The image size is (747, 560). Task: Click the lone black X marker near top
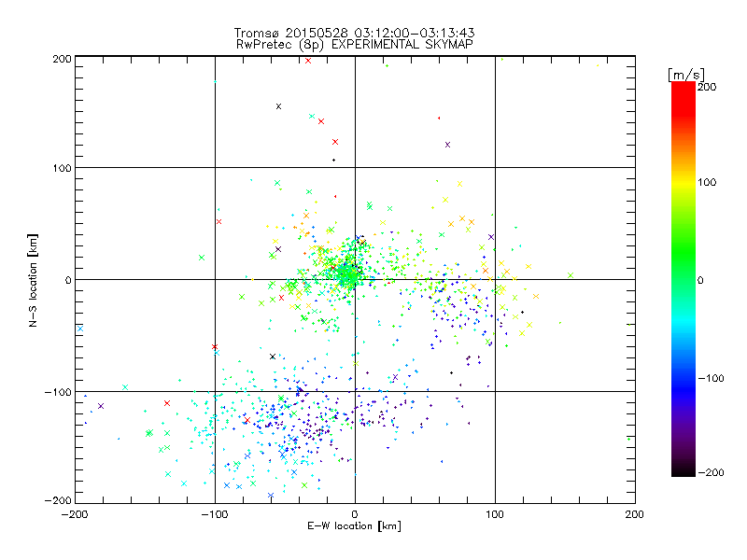[x=278, y=106]
